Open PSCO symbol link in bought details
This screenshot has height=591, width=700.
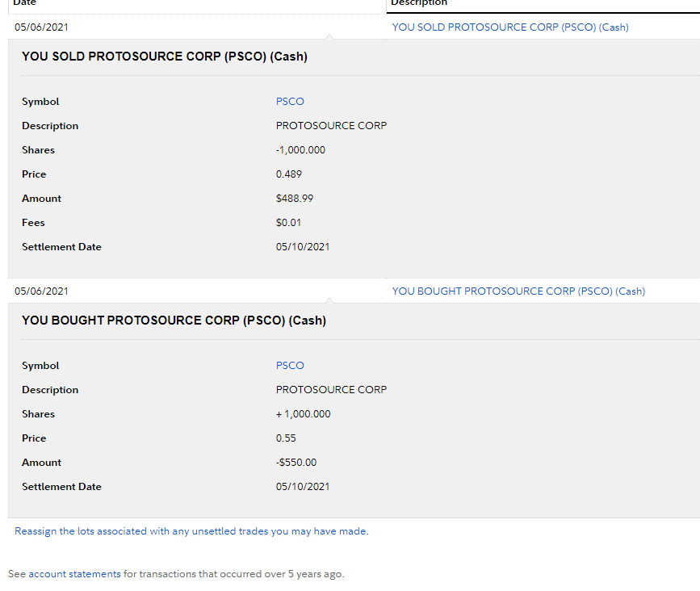click(290, 366)
